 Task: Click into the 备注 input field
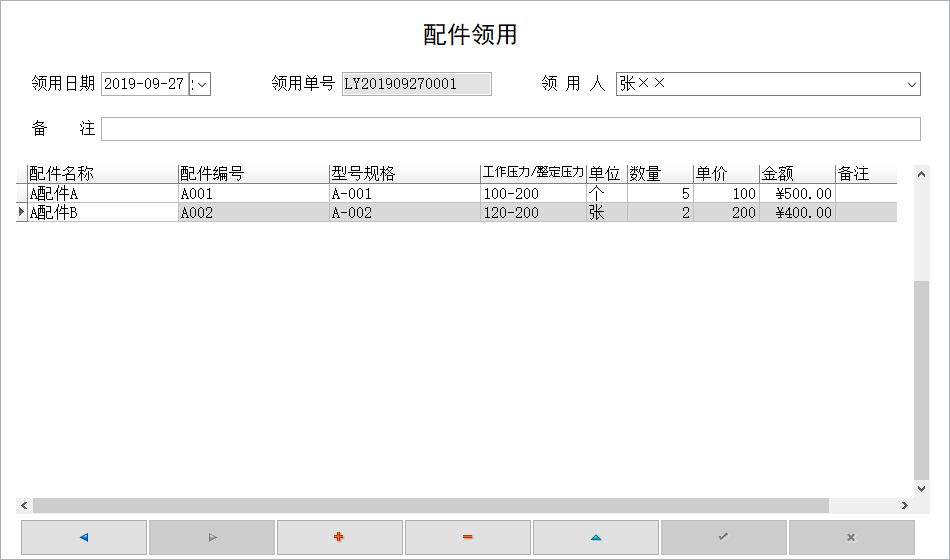point(511,128)
